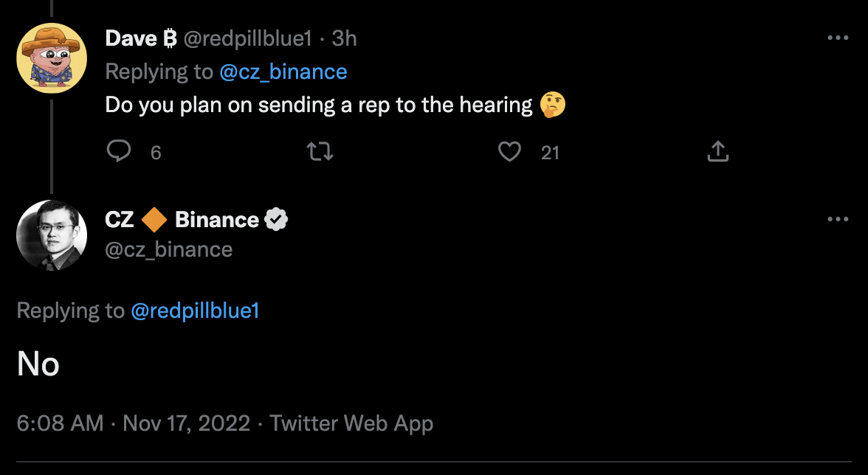Click the Dave ₿ display name
The image size is (868, 475).
tap(140, 38)
